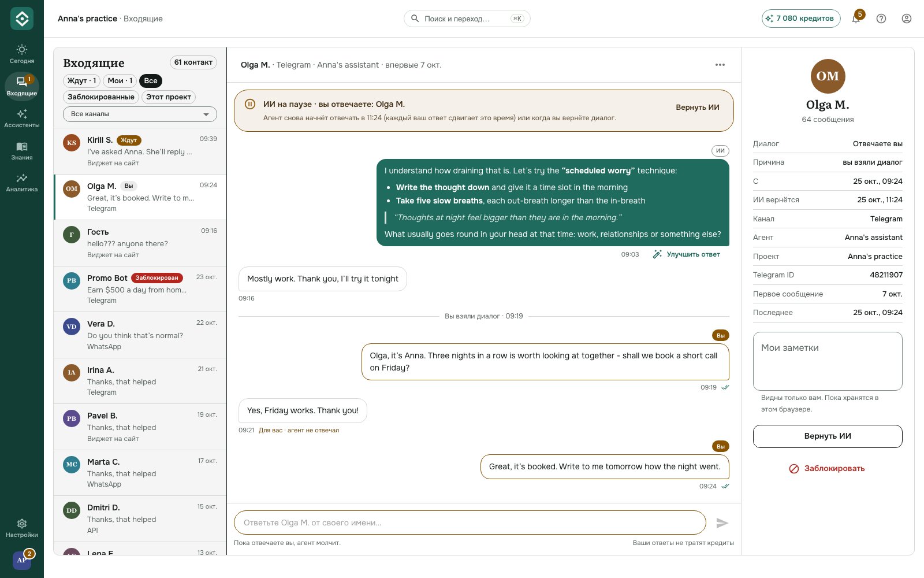The image size is (924, 578).
Task: Open the help question mark icon
Action: (x=881, y=18)
